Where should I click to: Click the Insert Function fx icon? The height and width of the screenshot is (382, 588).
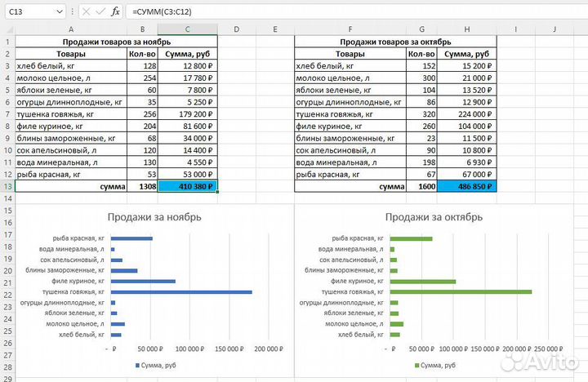tap(115, 11)
